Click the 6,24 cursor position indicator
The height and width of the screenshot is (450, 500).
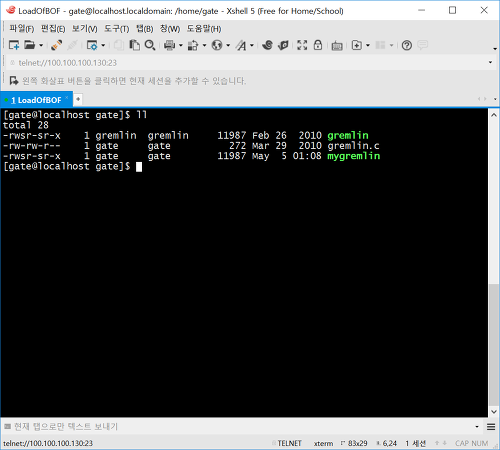[389, 443]
